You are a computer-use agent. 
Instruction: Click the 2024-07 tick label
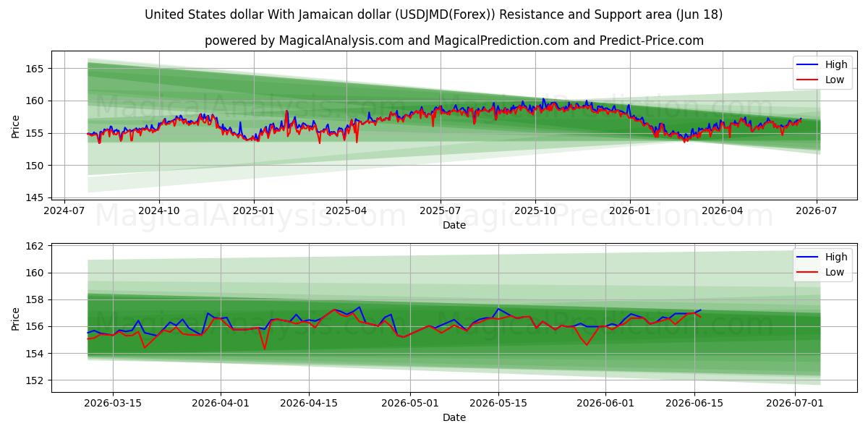click(65, 211)
